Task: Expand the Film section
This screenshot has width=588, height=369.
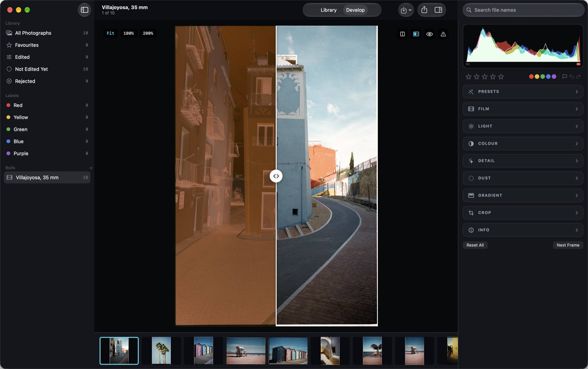Action: click(x=523, y=109)
